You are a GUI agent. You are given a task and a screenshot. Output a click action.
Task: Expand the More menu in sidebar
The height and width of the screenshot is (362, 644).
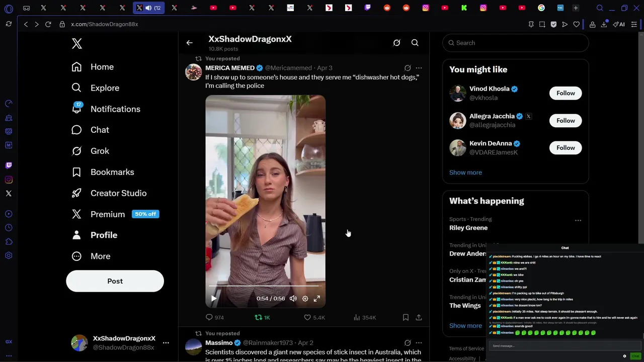[x=91, y=256]
